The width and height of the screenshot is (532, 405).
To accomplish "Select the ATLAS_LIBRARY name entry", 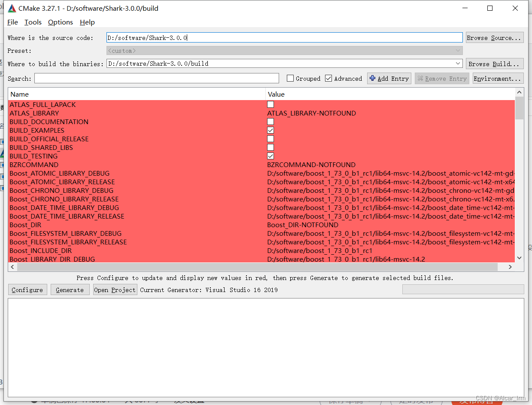I will (34, 113).
